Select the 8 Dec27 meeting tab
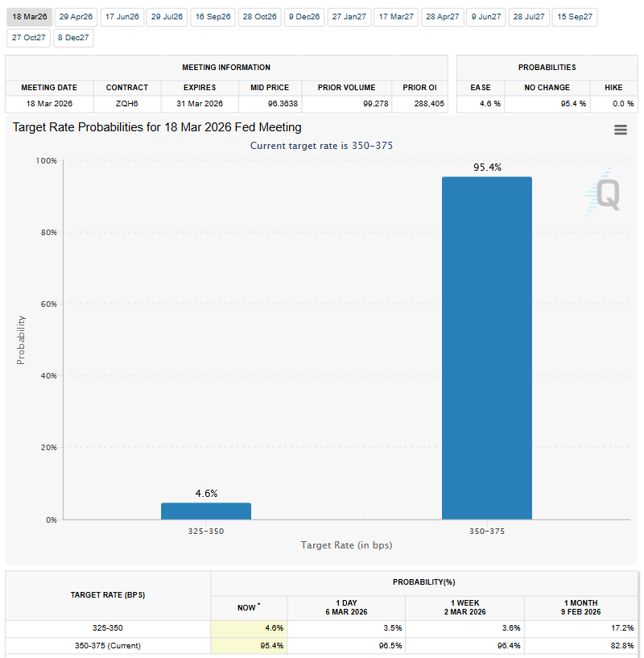644x658 pixels. tap(73, 37)
